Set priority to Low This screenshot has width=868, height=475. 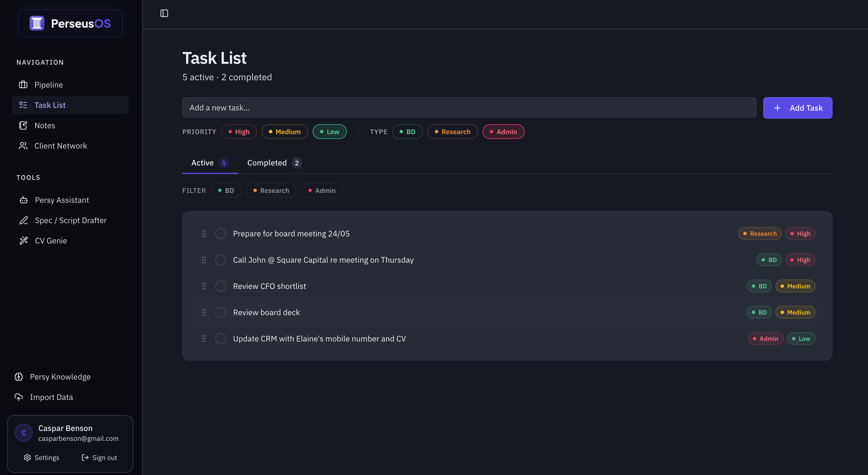point(330,132)
